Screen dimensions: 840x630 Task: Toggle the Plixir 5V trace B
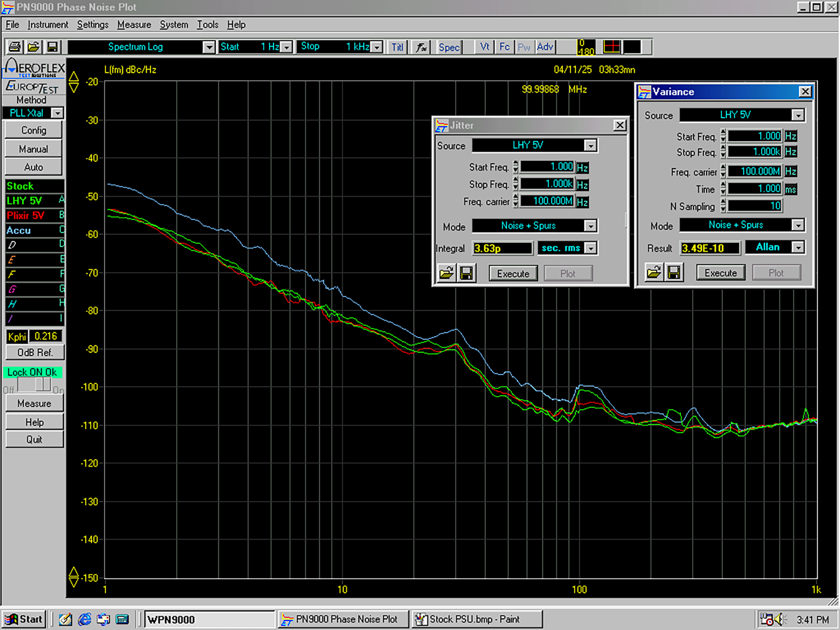[35, 215]
